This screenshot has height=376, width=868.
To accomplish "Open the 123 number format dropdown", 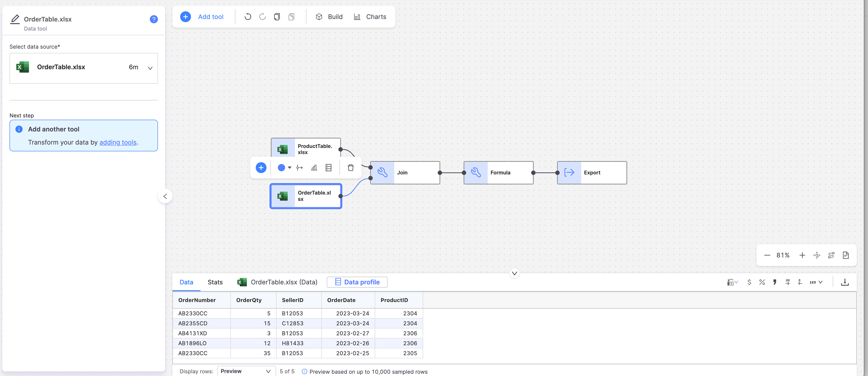I will [x=816, y=282].
